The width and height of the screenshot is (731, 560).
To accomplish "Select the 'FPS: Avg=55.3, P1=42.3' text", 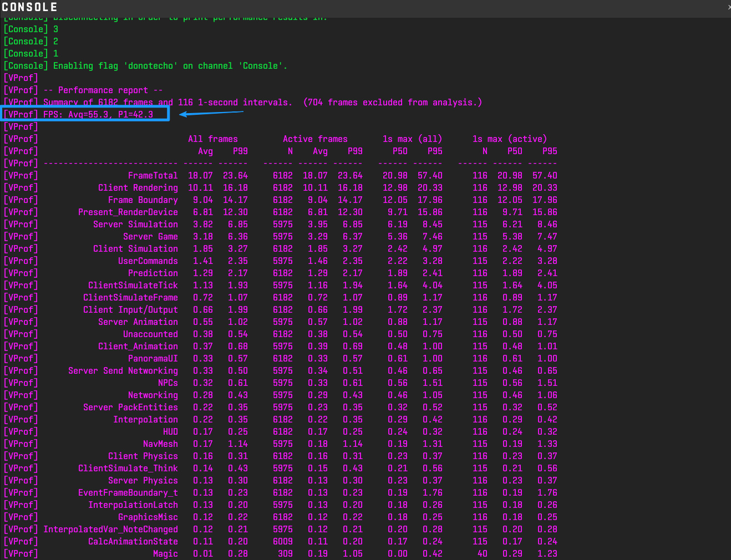I will click(98, 115).
